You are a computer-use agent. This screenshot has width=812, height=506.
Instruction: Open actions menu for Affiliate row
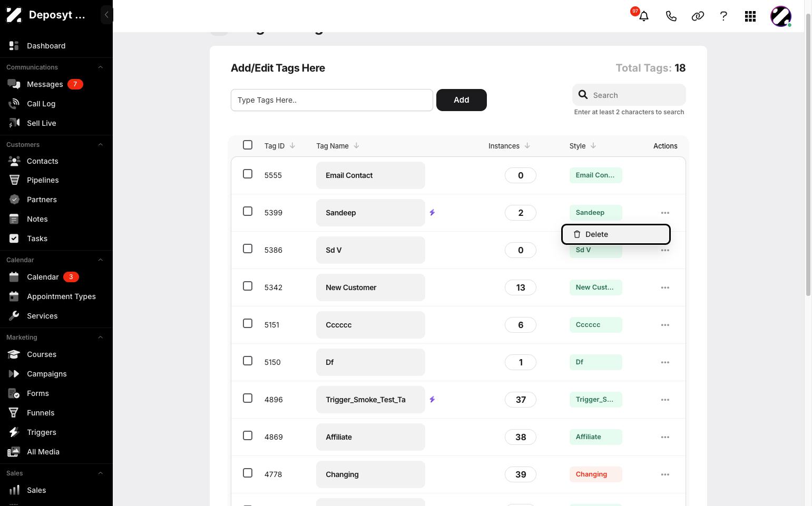tap(665, 437)
